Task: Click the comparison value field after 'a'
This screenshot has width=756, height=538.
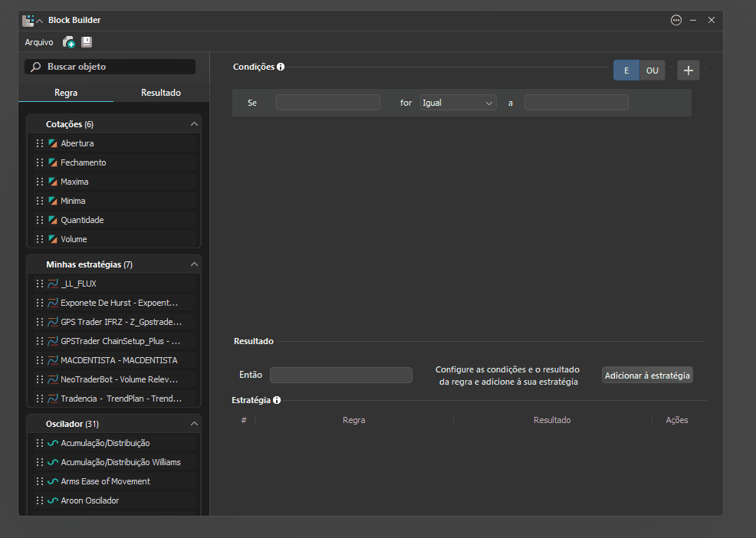Action: coord(576,103)
